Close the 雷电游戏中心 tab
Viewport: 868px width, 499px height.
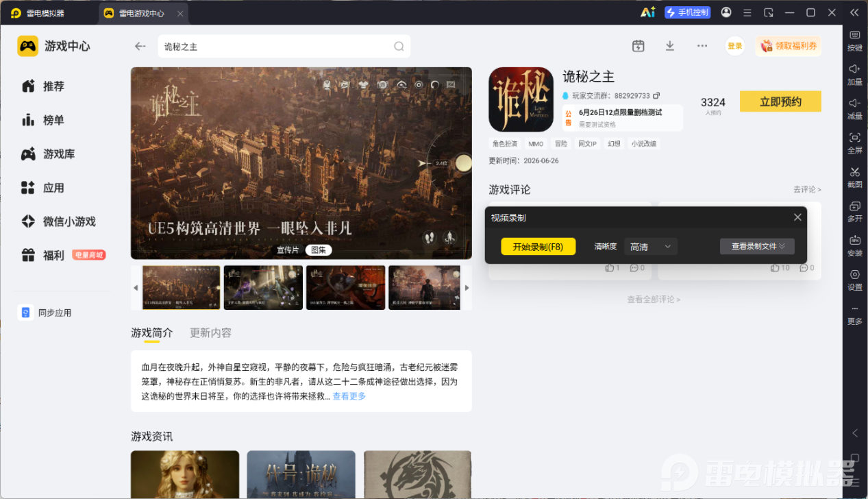click(x=179, y=14)
